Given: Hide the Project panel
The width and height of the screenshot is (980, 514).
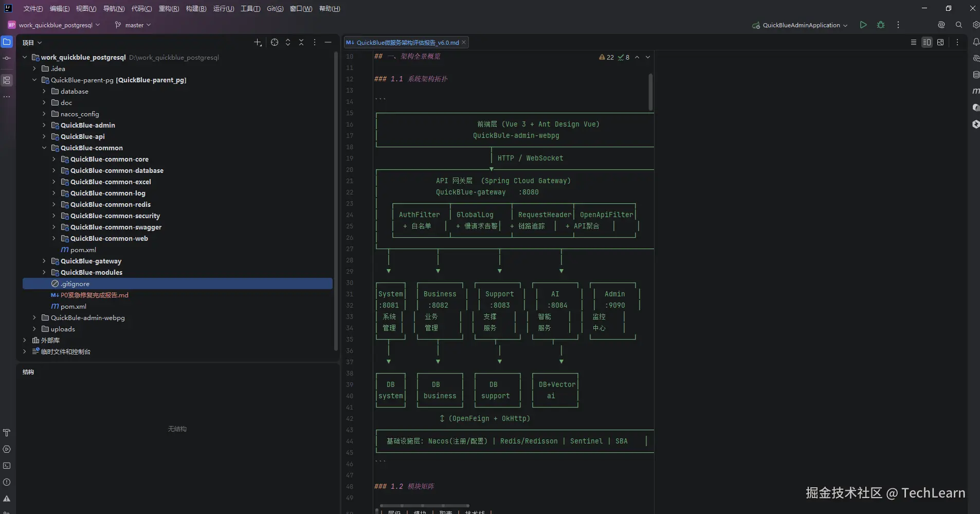Looking at the screenshot, I should click(x=328, y=42).
